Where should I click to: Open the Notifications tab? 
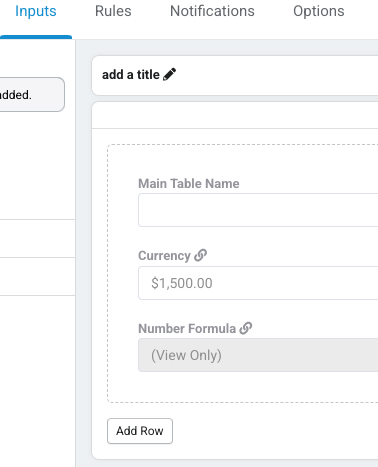tap(212, 11)
